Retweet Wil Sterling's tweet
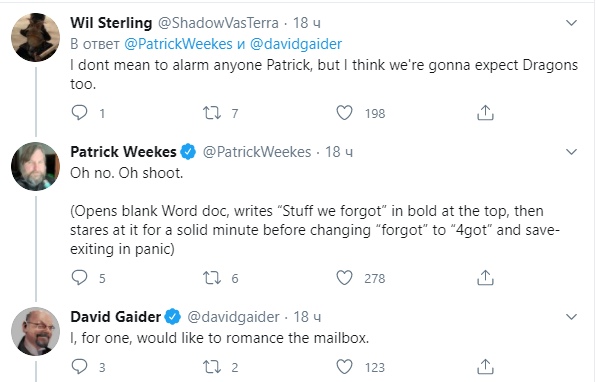The image size is (596, 382). pyautogui.click(x=212, y=113)
